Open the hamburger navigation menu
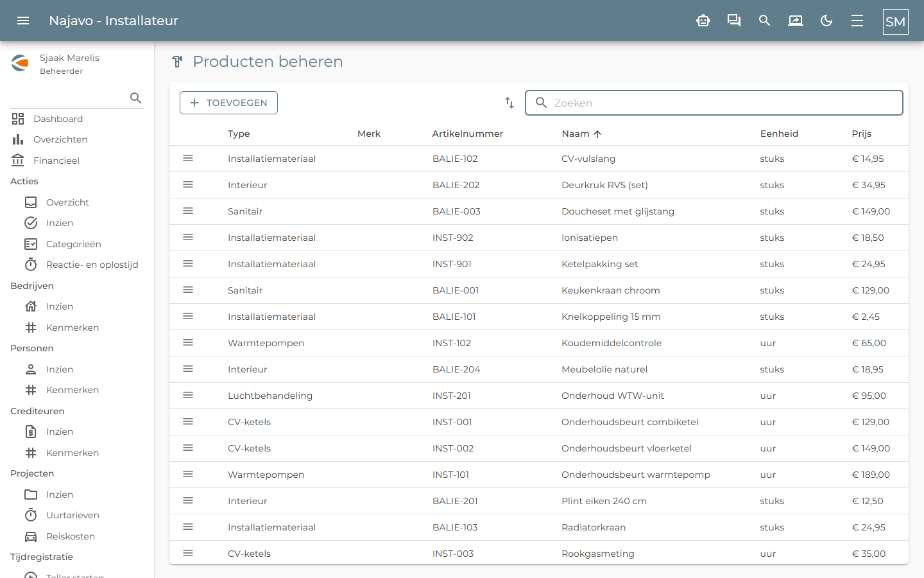Image resolution: width=924 pixels, height=578 pixels. [23, 21]
